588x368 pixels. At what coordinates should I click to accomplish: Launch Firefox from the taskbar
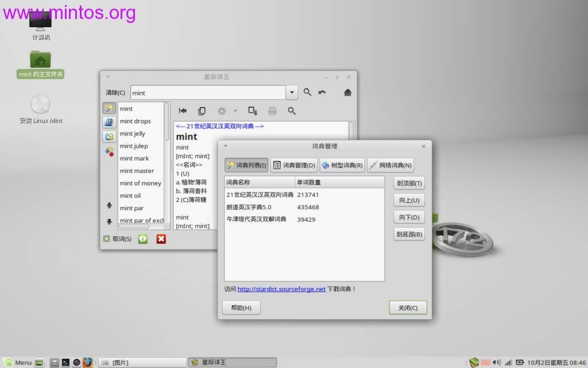pyautogui.click(x=87, y=362)
